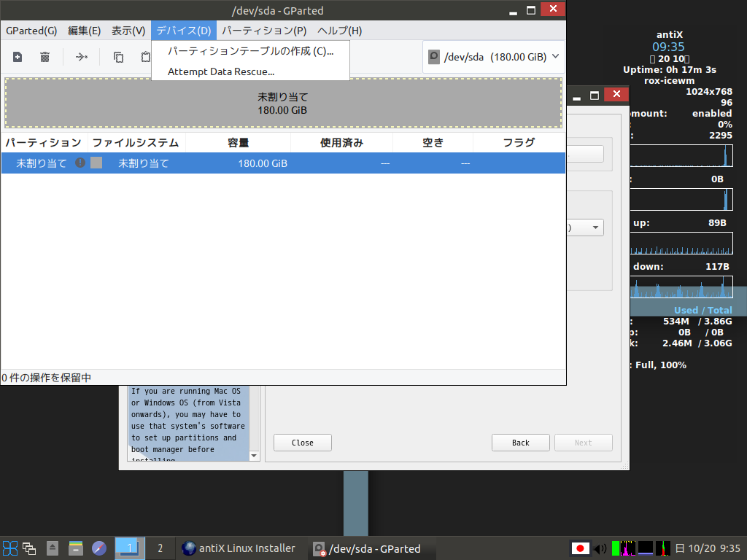
Task: Close the デバイス(D) menu
Action: pos(184,31)
